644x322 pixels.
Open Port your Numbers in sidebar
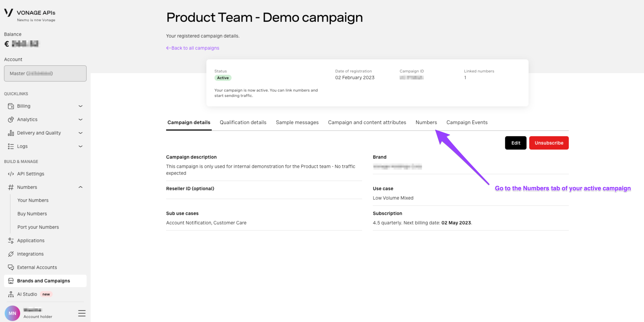[x=38, y=227]
